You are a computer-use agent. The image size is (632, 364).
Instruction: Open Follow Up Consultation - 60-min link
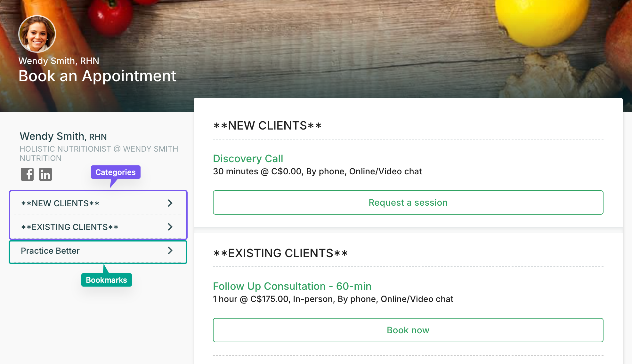tap(292, 286)
